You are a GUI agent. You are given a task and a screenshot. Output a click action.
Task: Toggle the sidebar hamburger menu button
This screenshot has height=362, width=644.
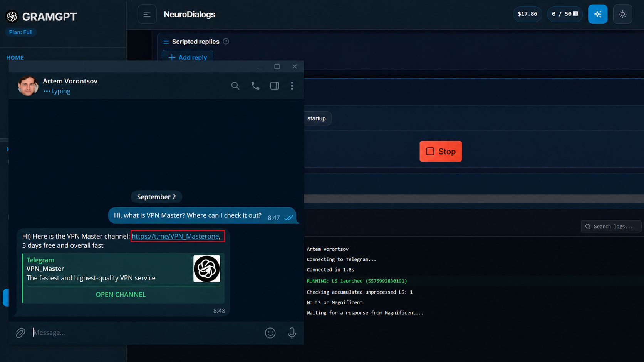[147, 14]
